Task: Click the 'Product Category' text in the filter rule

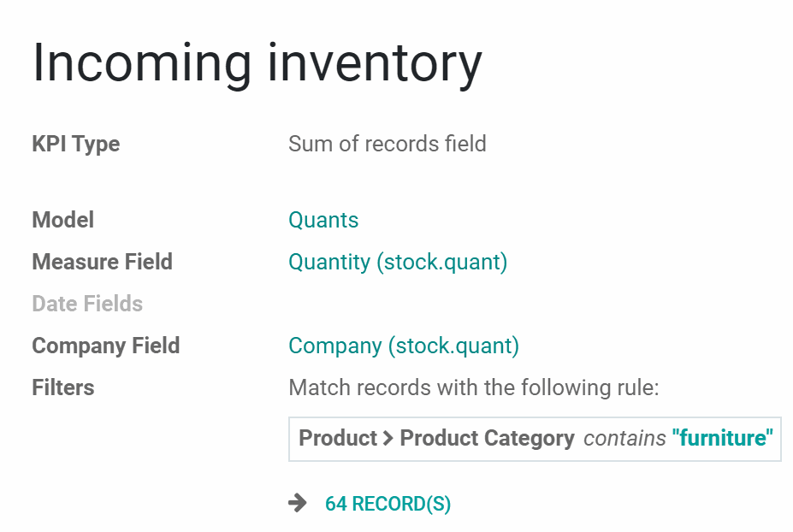Action: click(x=487, y=439)
